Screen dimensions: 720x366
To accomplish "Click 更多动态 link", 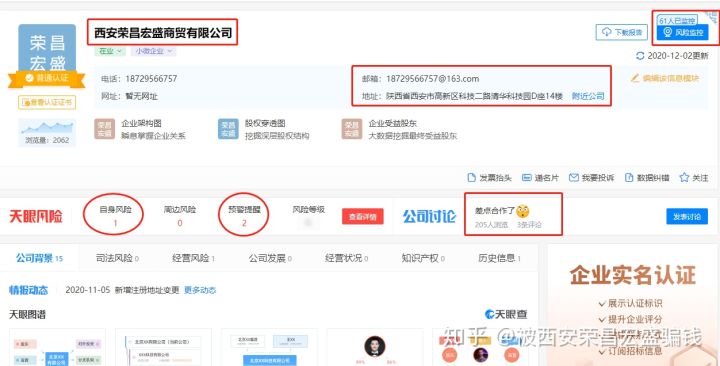I will pyautogui.click(x=200, y=290).
